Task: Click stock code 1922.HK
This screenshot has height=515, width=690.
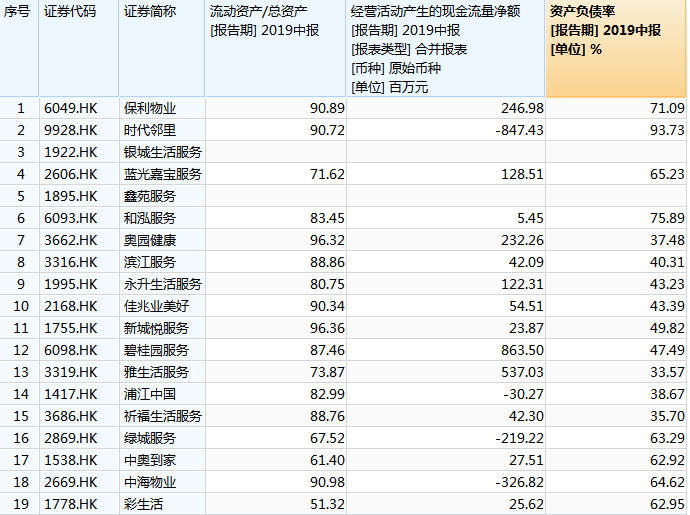Action: pyautogui.click(x=70, y=152)
